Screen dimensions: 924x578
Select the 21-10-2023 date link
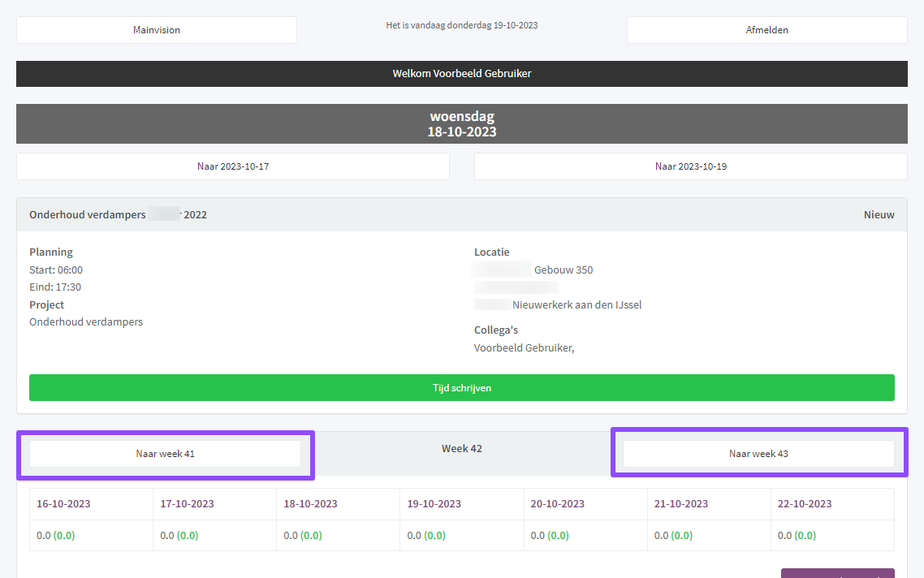(x=680, y=504)
